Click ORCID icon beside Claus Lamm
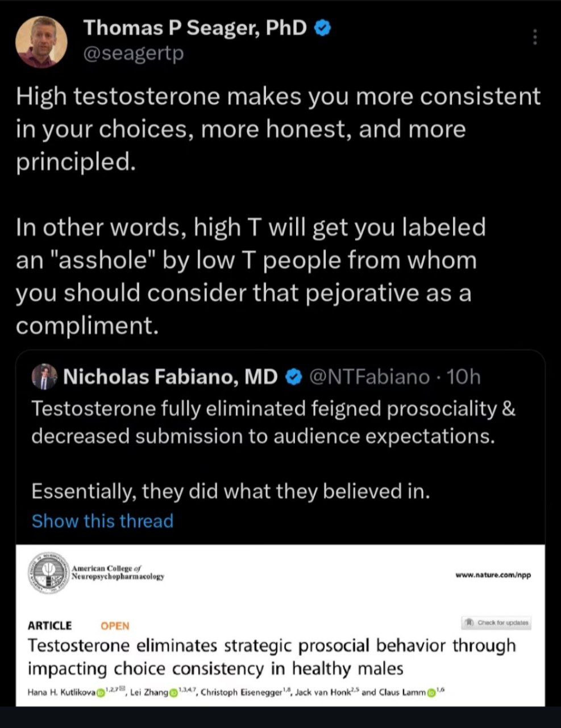 431,692
